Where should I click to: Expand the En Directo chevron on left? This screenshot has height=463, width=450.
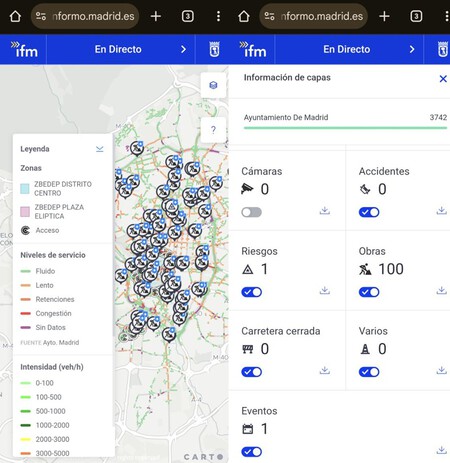tap(183, 50)
